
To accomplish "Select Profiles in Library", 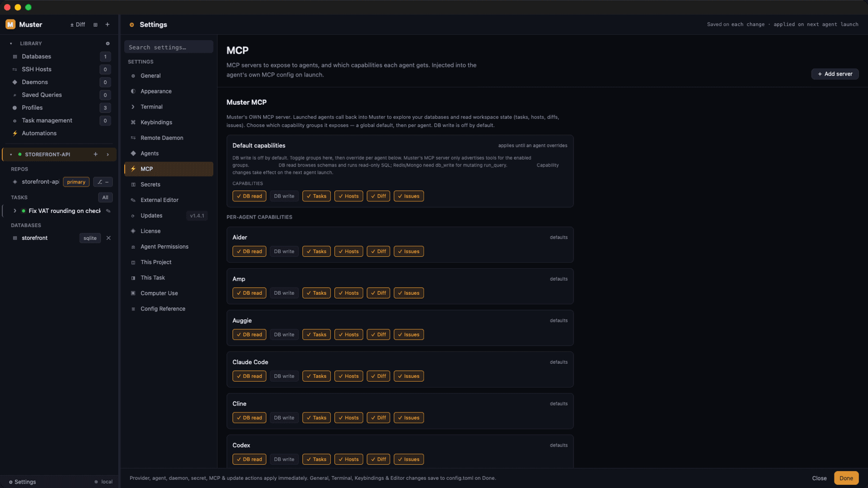I will tap(60, 107).
